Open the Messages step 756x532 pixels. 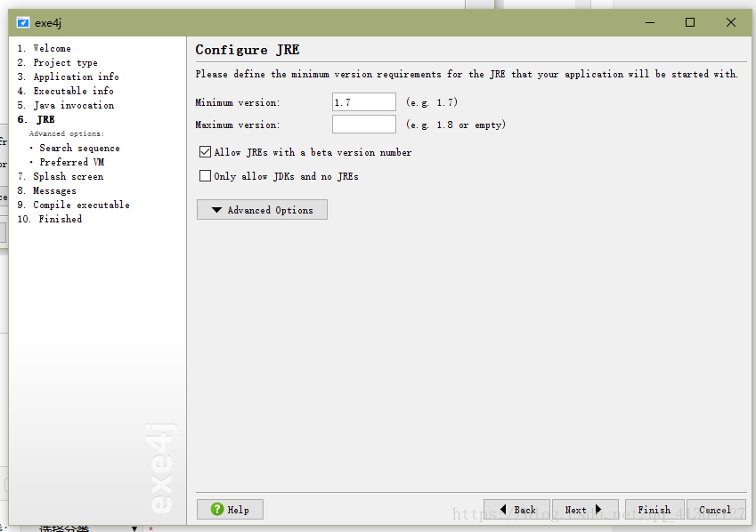[47, 190]
